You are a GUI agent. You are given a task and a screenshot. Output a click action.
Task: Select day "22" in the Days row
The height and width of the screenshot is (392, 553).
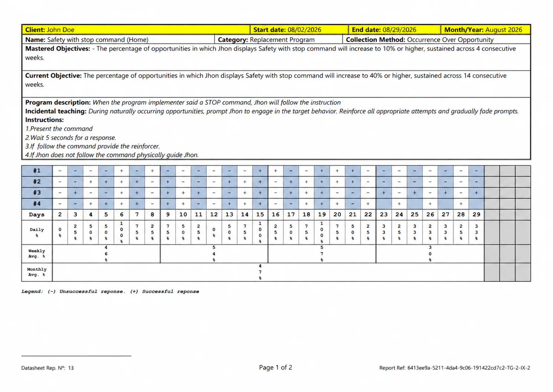(x=368, y=215)
